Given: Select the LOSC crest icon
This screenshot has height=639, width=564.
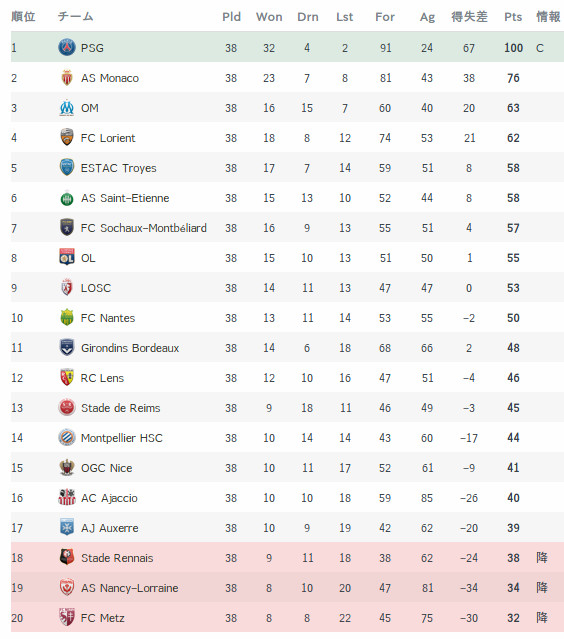Looking at the screenshot, I should coord(67,287).
